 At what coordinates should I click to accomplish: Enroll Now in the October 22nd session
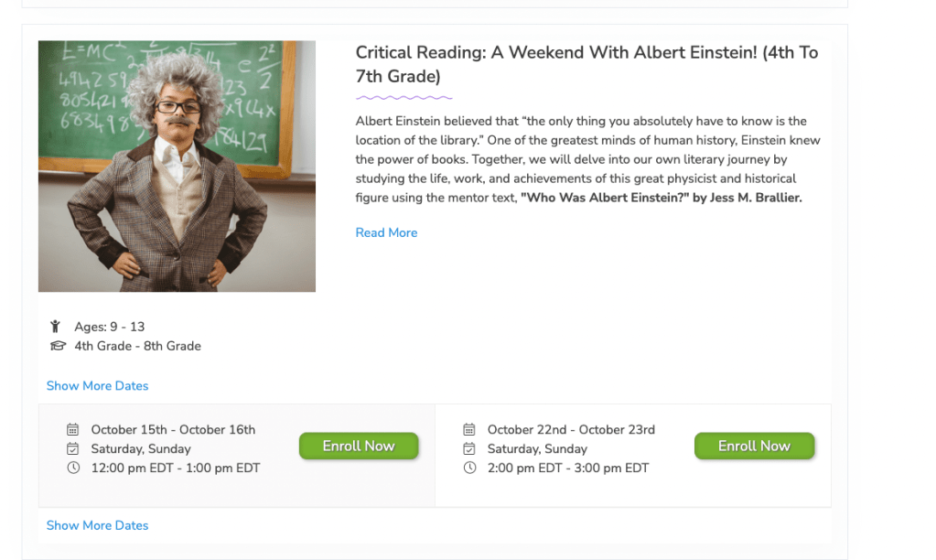pyautogui.click(x=754, y=446)
